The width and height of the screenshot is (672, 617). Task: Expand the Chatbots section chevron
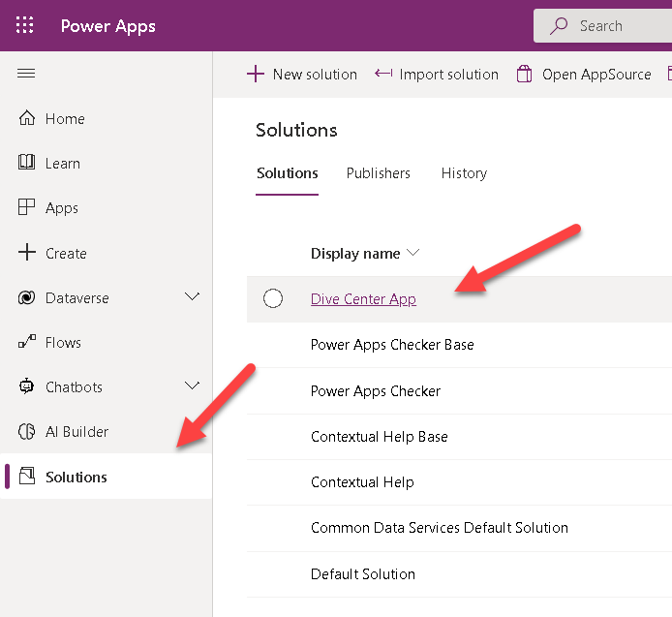coord(192,386)
